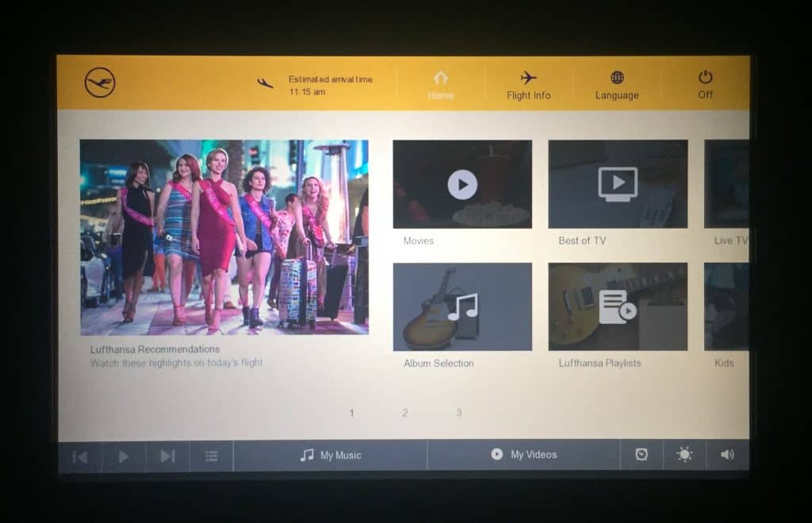Image resolution: width=812 pixels, height=523 pixels.
Task: Go to page 2 of the menu
Action: pos(404,413)
